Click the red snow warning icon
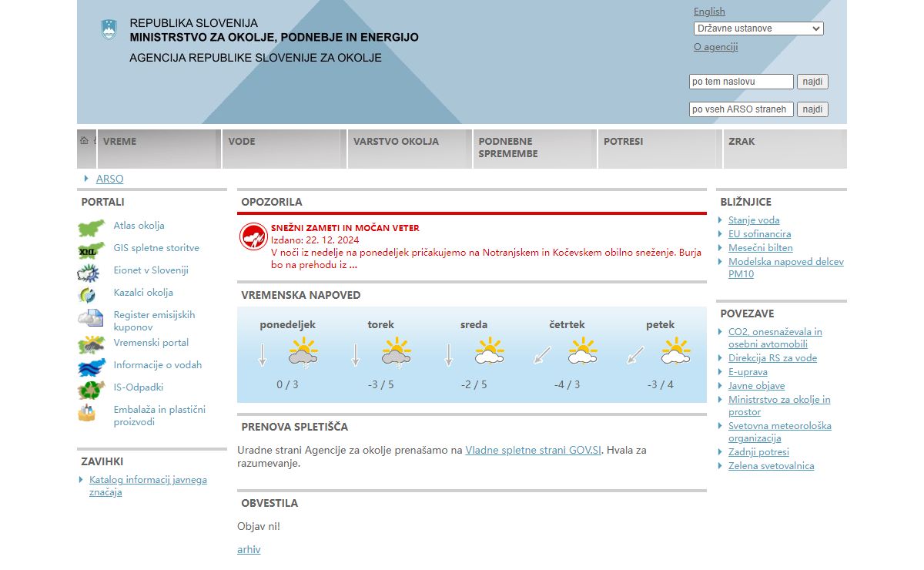 pyautogui.click(x=253, y=236)
